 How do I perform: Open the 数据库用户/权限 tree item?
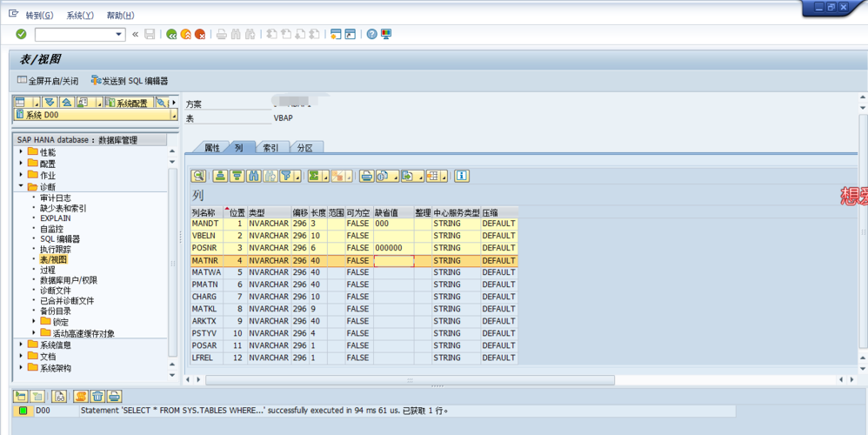point(69,280)
